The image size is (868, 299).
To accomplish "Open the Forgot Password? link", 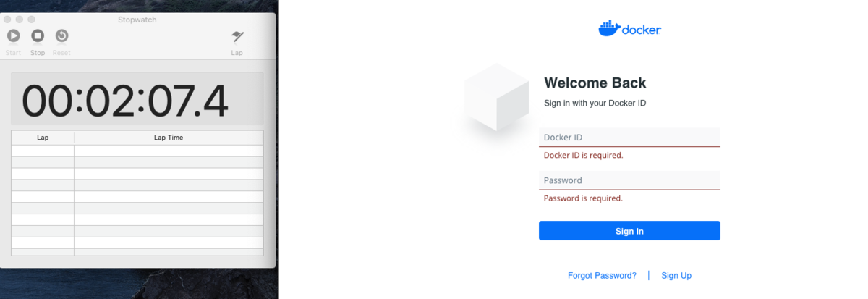I will pyautogui.click(x=602, y=276).
